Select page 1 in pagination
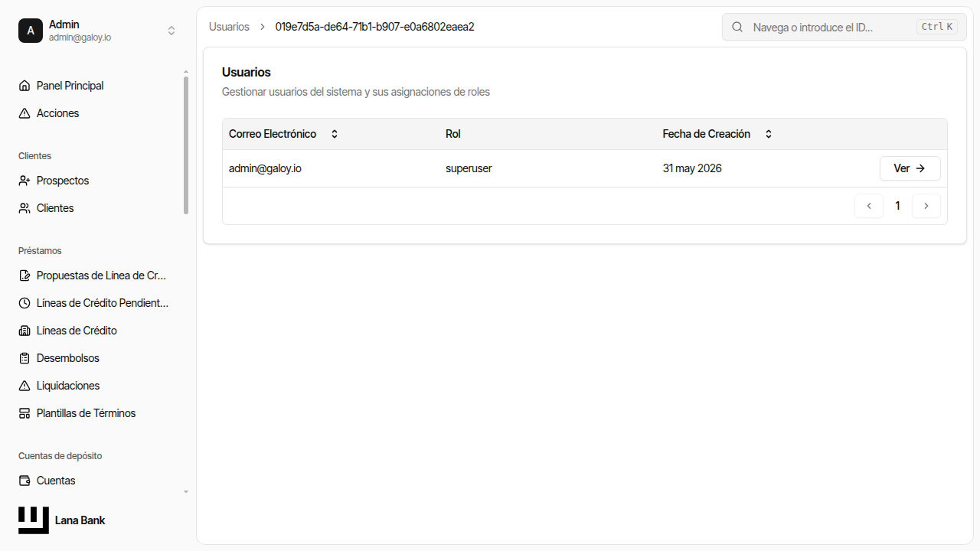This screenshot has height=551, width=980. [898, 206]
